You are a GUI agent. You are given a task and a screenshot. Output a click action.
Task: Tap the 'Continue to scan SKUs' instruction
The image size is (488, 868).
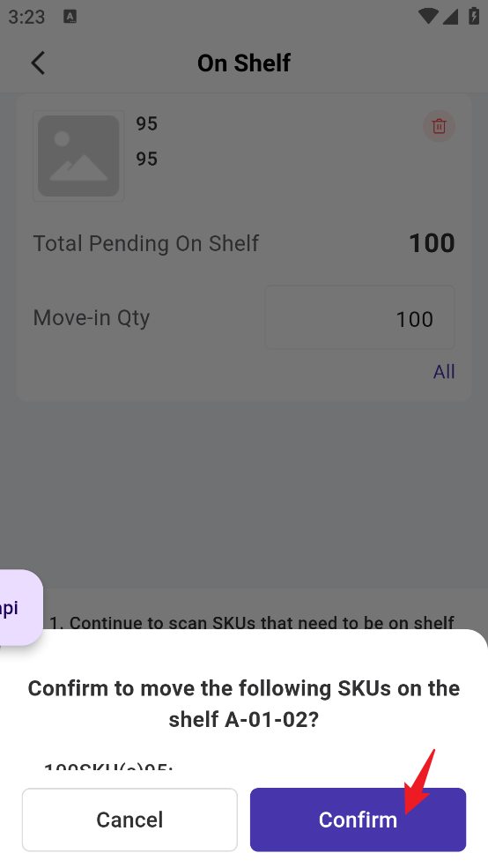252,622
